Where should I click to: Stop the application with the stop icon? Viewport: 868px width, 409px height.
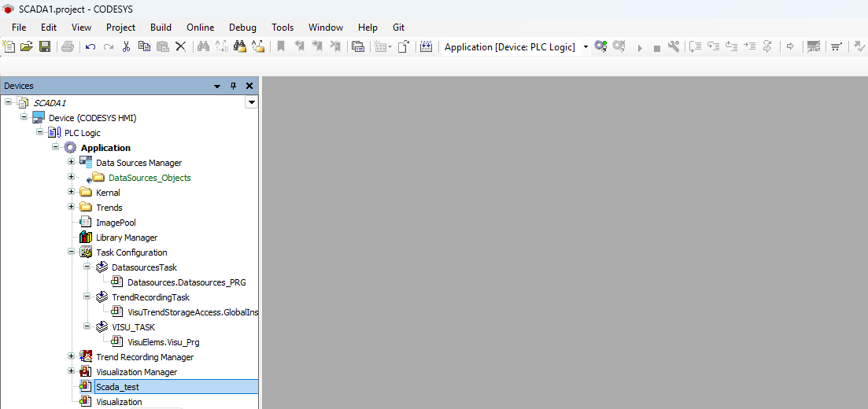click(x=657, y=48)
